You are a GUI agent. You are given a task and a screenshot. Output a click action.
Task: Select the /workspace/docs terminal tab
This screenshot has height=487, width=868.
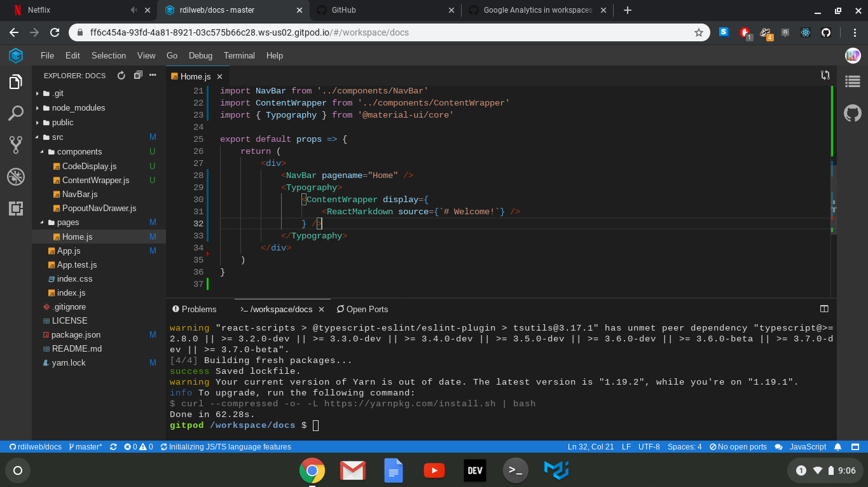(277, 309)
